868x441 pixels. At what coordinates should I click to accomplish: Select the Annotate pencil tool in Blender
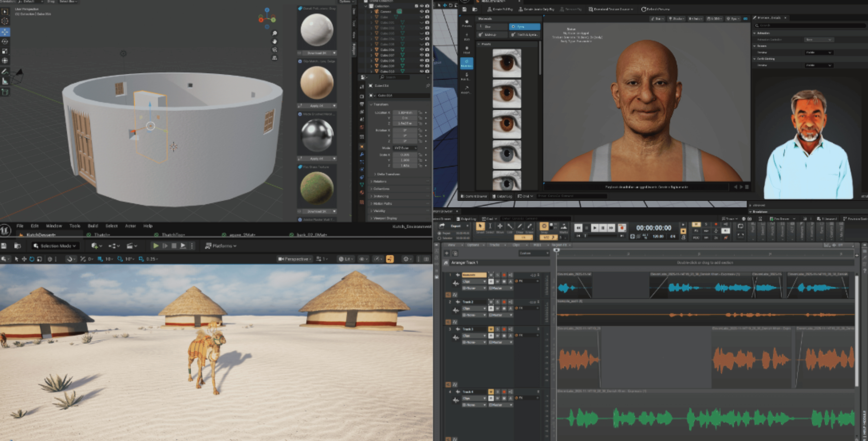tap(5, 71)
